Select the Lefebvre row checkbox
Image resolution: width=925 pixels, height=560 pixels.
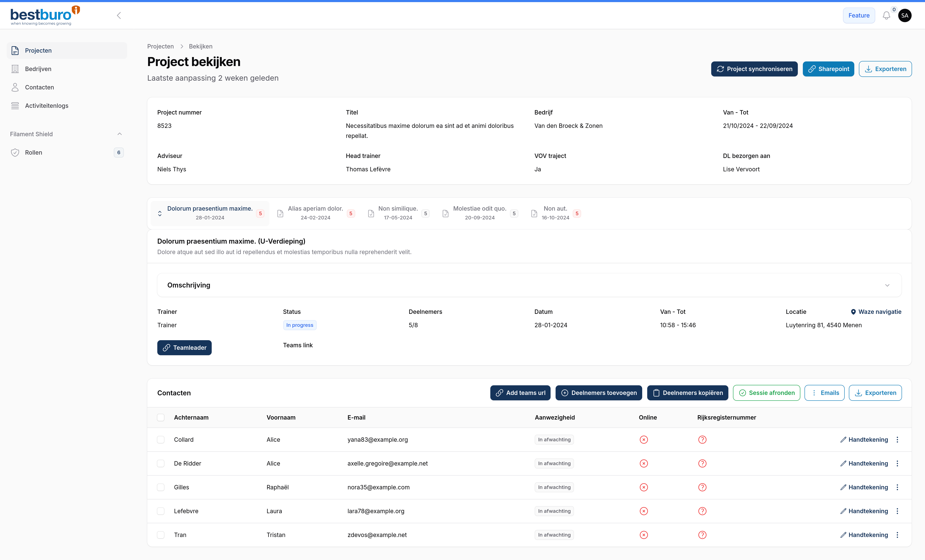(x=161, y=511)
